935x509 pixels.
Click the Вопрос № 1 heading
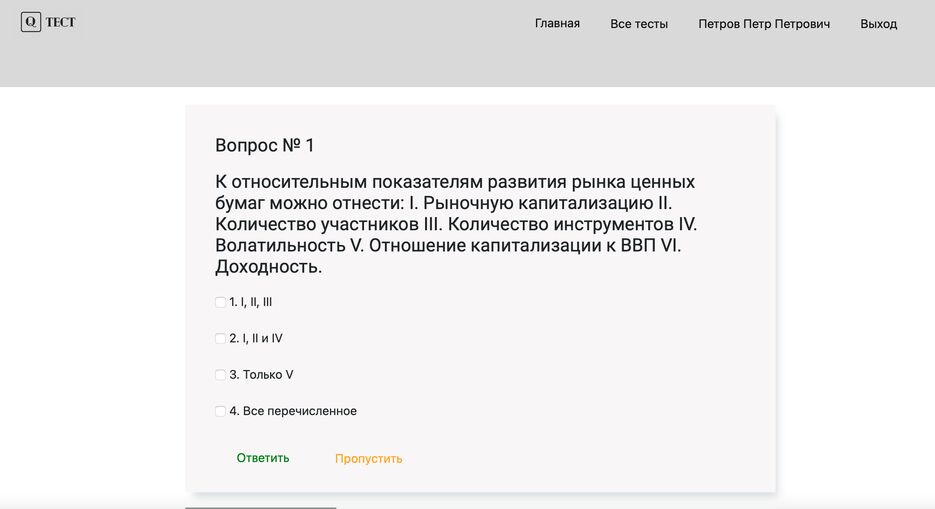click(265, 146)
